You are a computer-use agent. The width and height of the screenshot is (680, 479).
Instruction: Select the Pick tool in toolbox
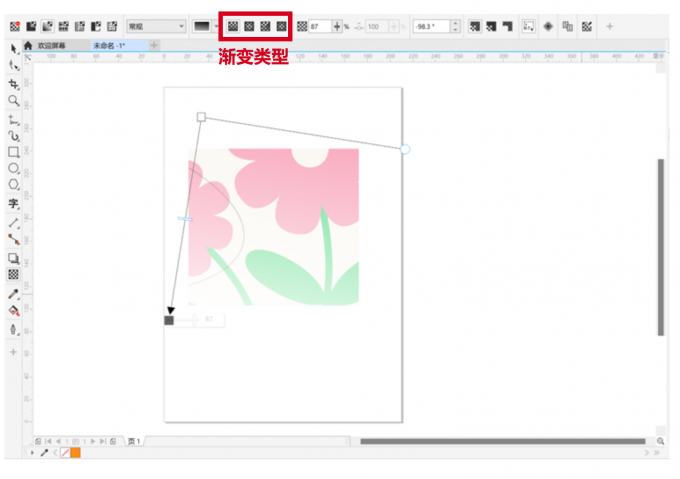tap(14, 48)
